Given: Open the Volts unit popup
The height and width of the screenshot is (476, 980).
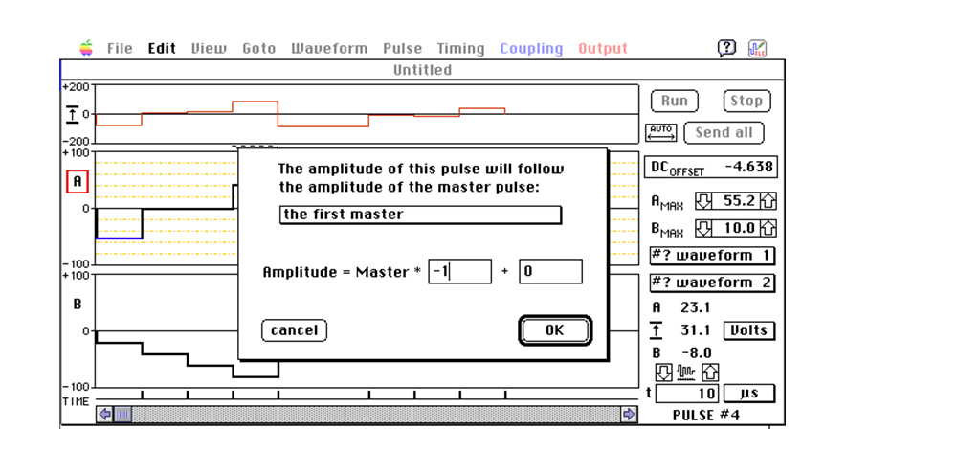Looking at the screenshot, I should point(748,330).
